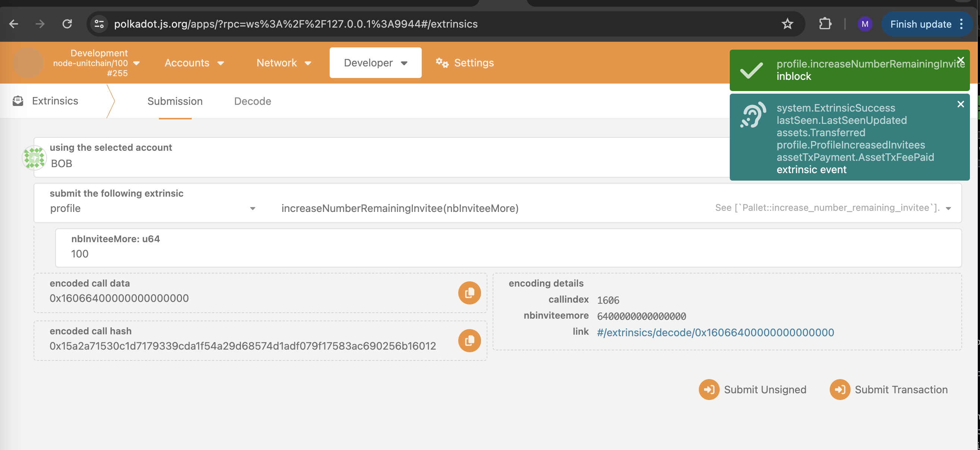Open the browser extensions puzzle icon
The height and width of the screenshot is (450, 980).
coord(825,24)
